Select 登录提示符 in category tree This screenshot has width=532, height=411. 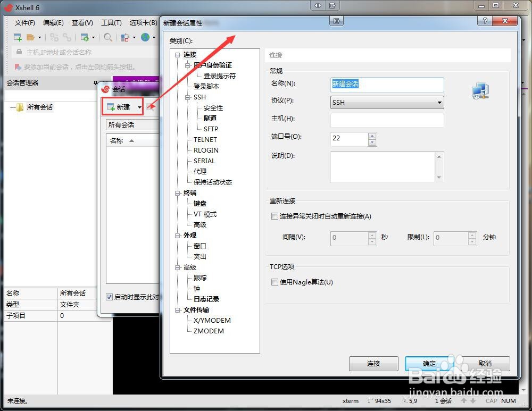pos(220,76)
